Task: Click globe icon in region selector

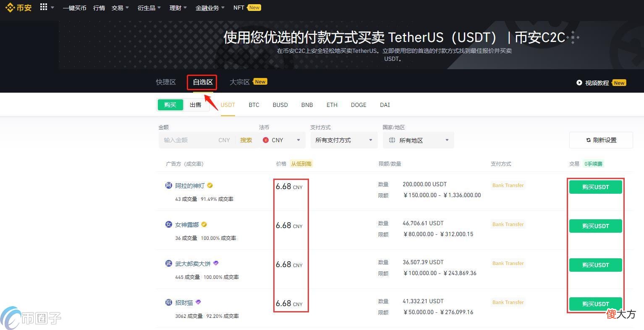Action: pyautogui.click(x=392, y=140)
